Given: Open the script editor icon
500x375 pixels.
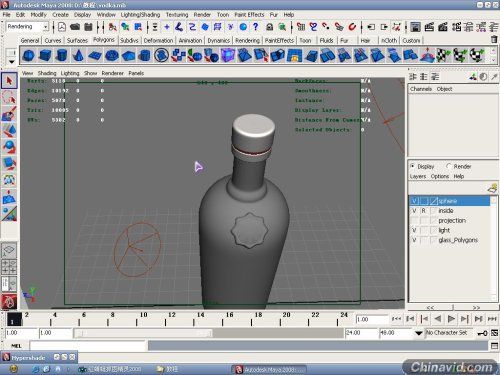Looking at the screenshot, I should point(494,346).
